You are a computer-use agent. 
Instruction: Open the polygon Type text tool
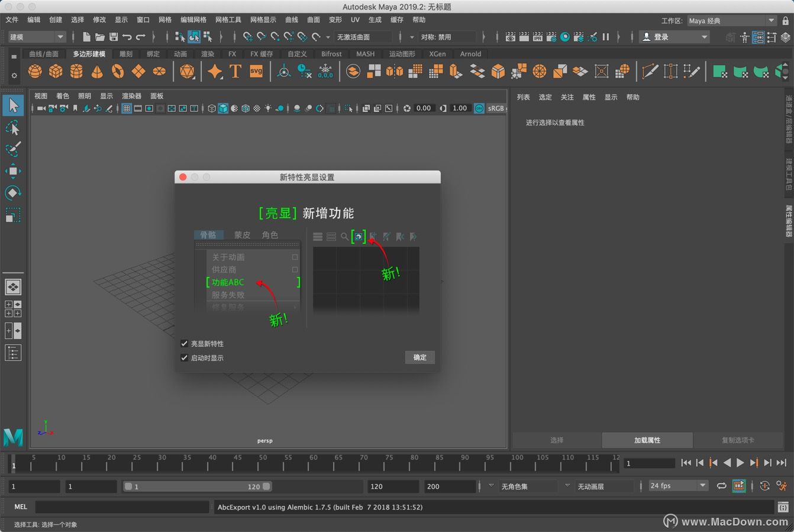[x=235, y=72]
